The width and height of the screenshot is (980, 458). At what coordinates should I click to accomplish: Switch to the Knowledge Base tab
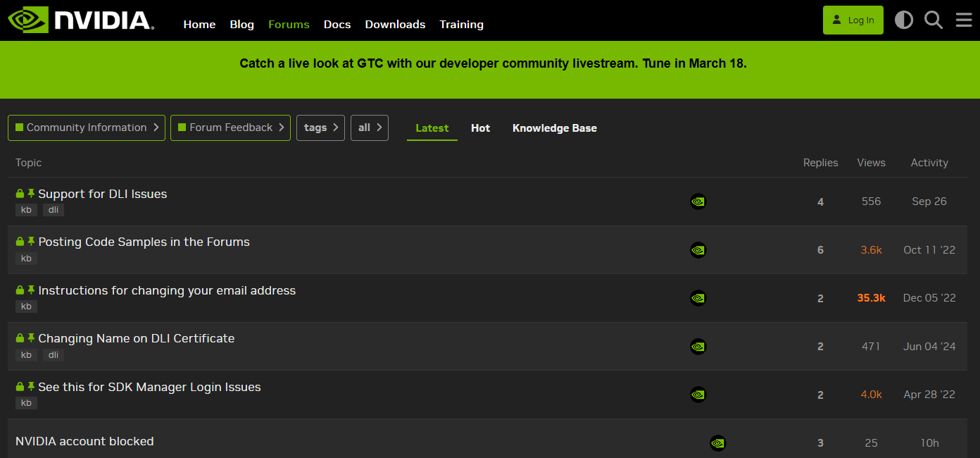555,128
